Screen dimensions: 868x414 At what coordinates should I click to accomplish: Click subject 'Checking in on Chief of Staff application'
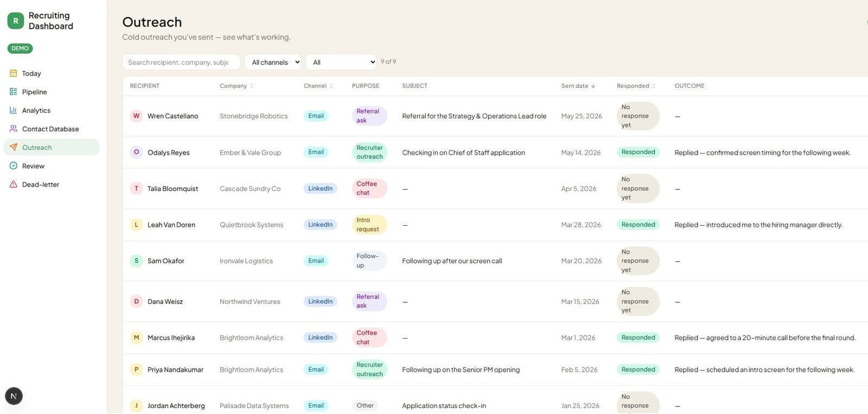coord(463,152)
